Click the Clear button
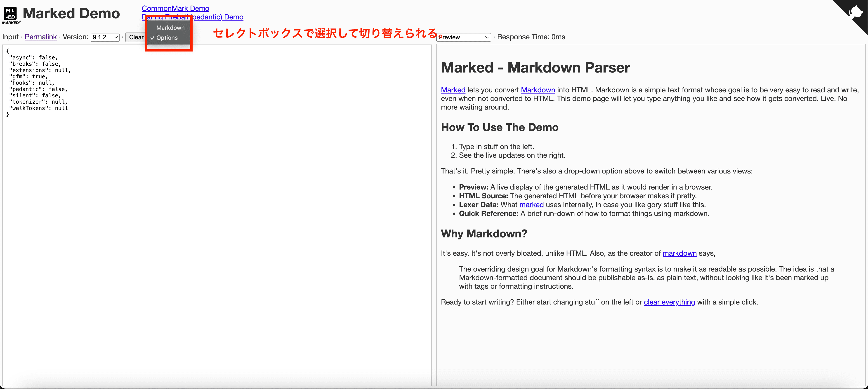 (136, 37)
